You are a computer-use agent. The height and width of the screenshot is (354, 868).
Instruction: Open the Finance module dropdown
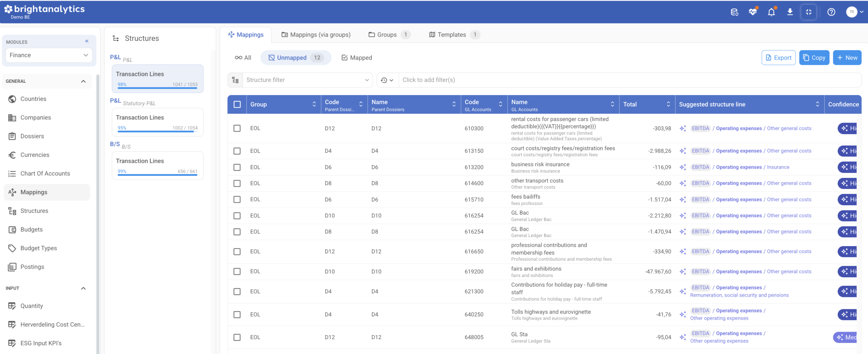pos(49,55)
